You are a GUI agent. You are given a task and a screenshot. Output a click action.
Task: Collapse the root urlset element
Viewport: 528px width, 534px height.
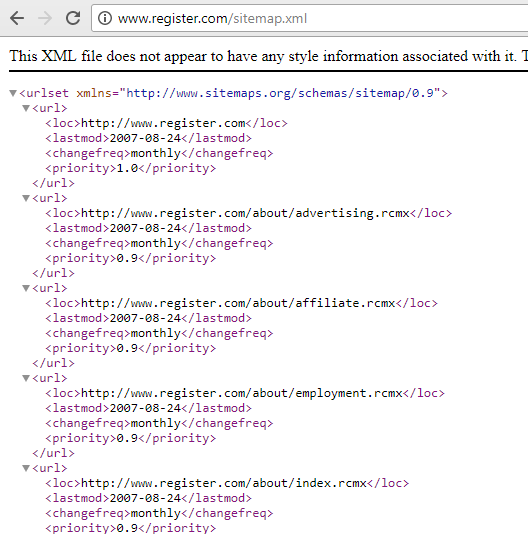tap(13, 93)
